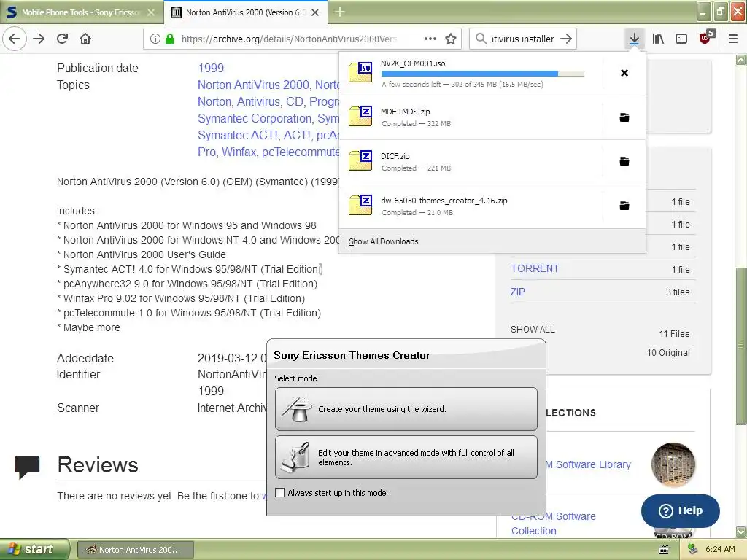Click Show All Downloads
Viewport: 747px width, 560px height.
pos(384,241)
